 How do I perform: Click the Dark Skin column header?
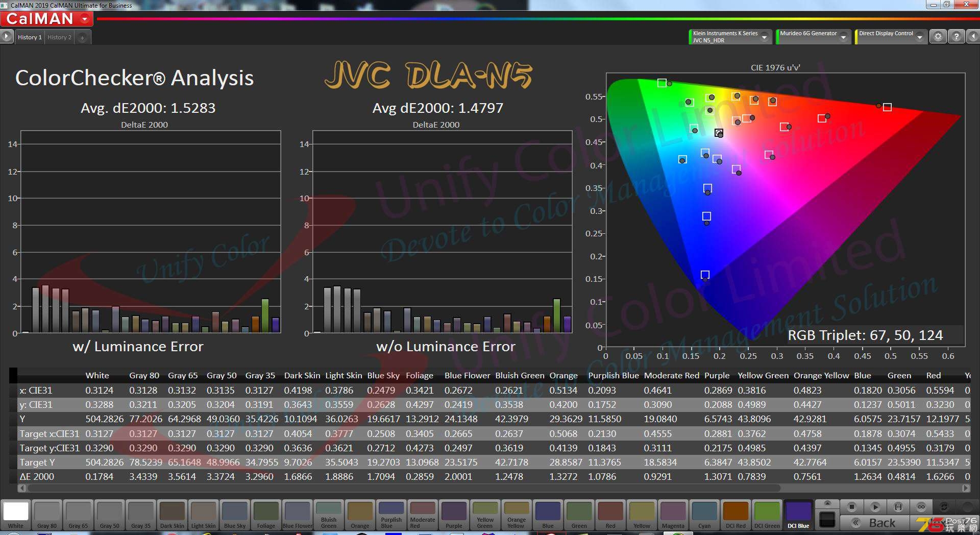tap(302, 375)
